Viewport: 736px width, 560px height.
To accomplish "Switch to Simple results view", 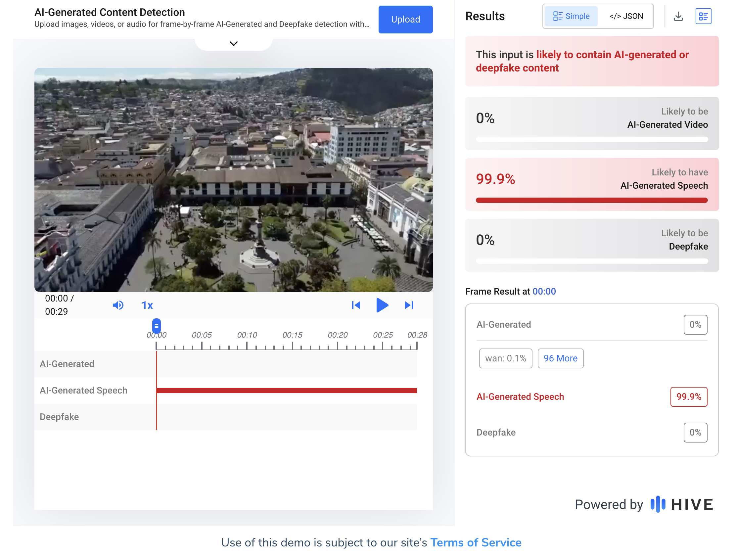I will pyautogui.click(x=571, y=16).
